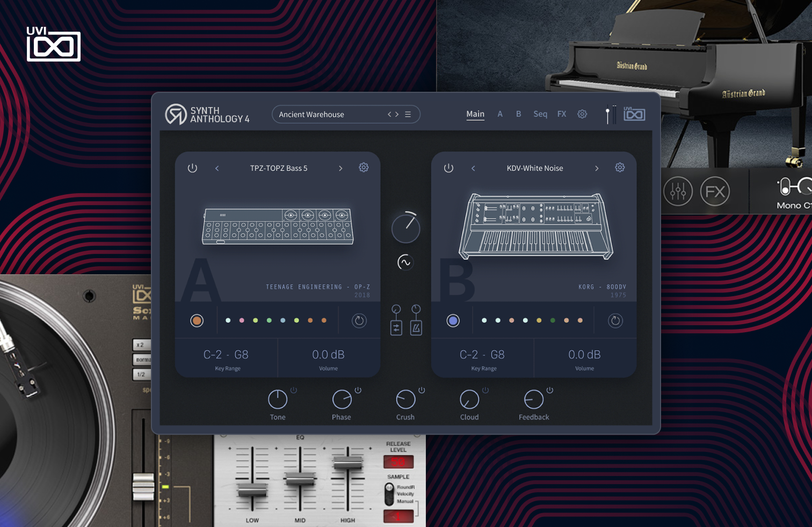Click the layer A Volume value 0.0 dB
Viewport: 812px width, 527px height.
point(328,355)
